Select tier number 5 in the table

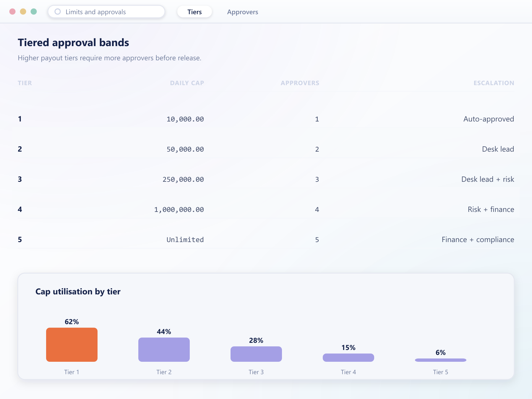(x=20, y=239)
